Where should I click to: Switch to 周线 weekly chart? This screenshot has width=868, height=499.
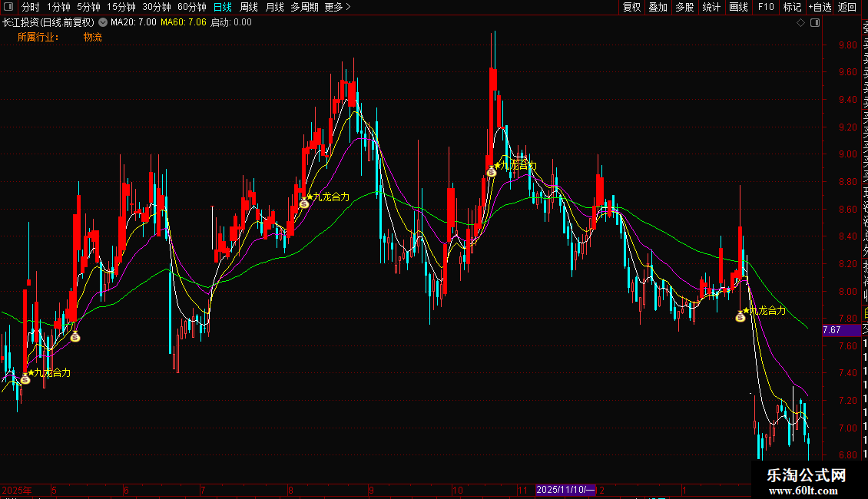coord(249,7)
